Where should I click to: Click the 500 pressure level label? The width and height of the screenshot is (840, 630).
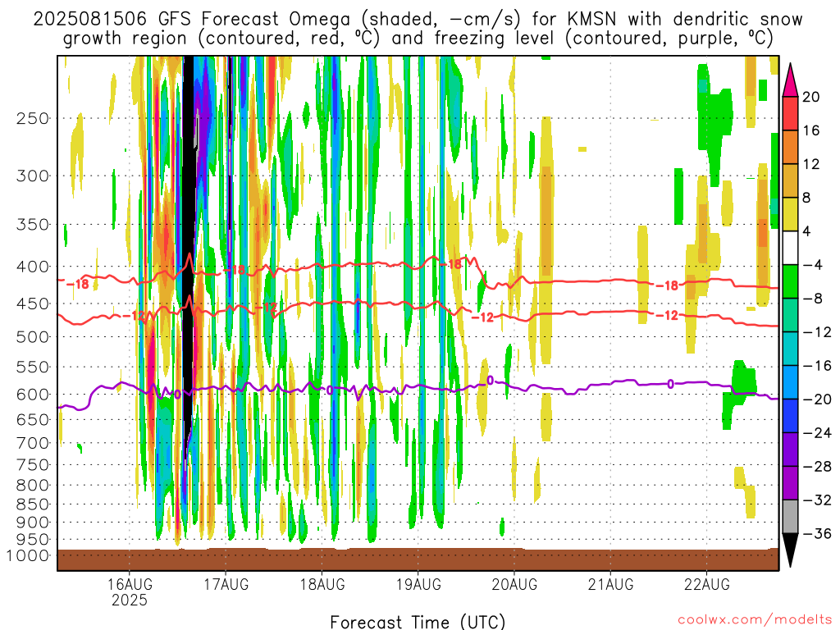(33, 337)
